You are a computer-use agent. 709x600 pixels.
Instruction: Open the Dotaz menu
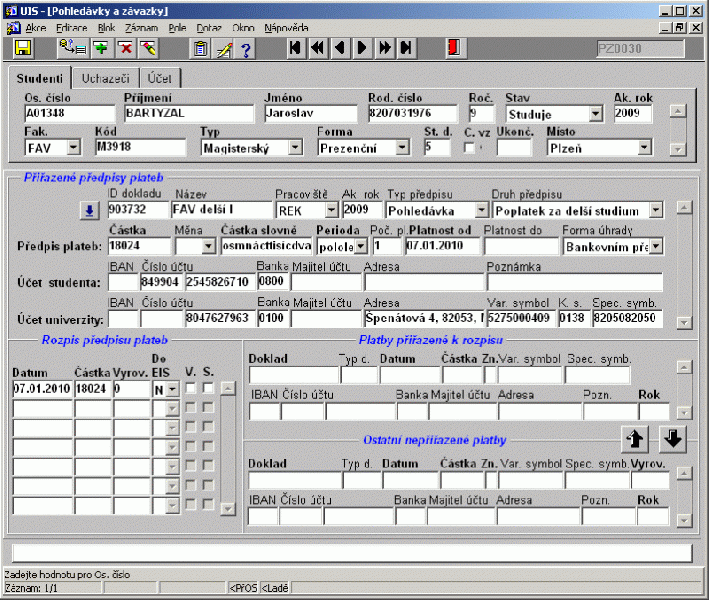pyautogui.click(x=209, y=28)
